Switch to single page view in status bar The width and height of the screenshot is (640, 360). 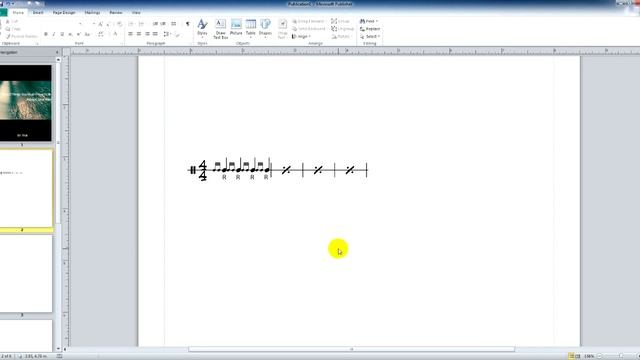(571, 356)
